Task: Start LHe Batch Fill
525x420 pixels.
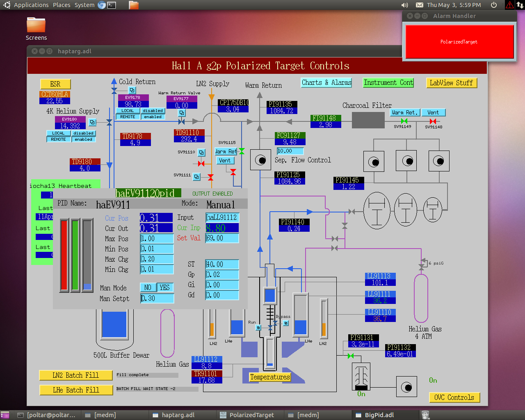Action: click(x=76, y=390)
